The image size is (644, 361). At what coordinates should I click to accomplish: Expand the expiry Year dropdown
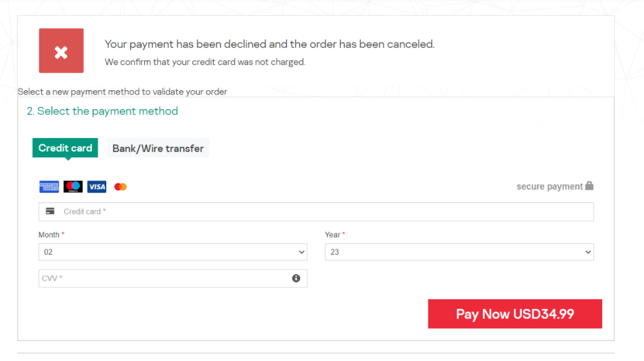click(x=459, y=252)
